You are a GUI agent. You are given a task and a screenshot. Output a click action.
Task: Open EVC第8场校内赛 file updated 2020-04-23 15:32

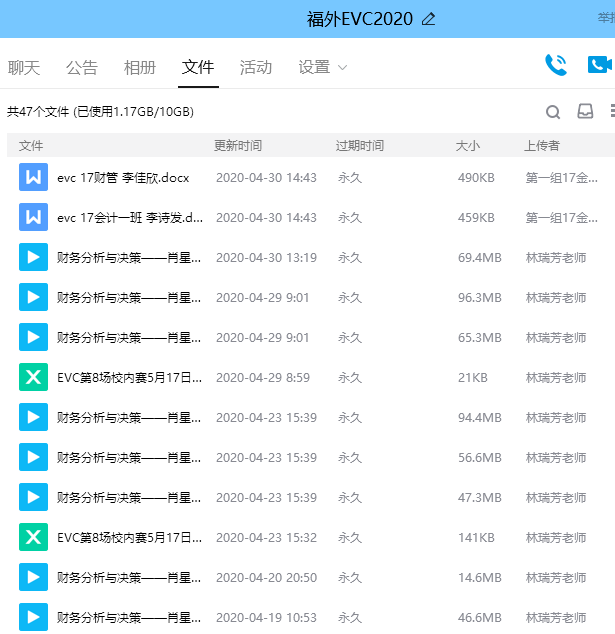129,538
